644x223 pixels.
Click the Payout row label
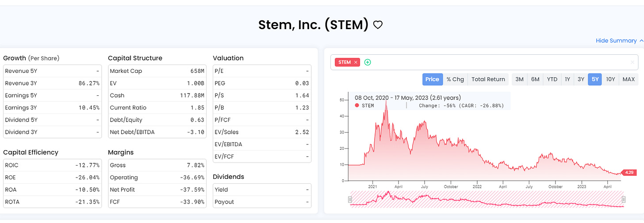[223, 202]
